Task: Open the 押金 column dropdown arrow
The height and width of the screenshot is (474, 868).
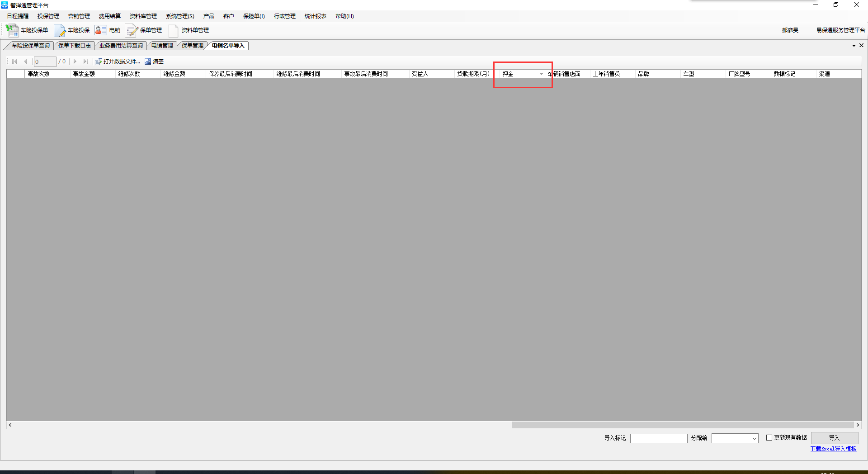Action: tap(541, 74)
